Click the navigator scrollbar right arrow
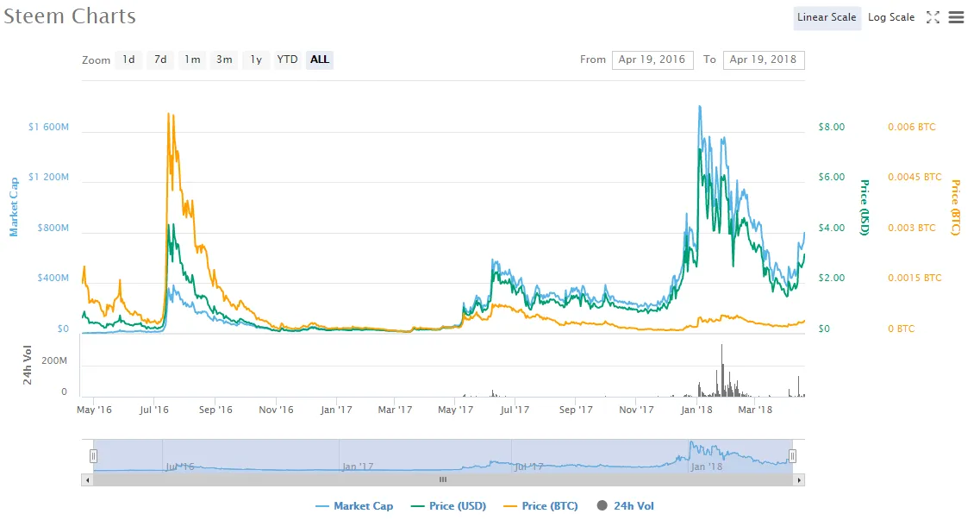The height and width of the screenshot is (520, 980). click(x=799, y=480)
